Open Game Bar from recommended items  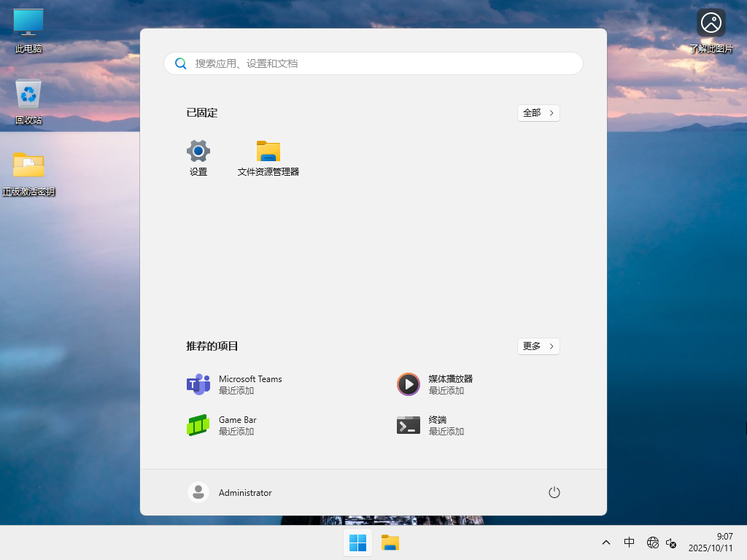coord(237,425)
